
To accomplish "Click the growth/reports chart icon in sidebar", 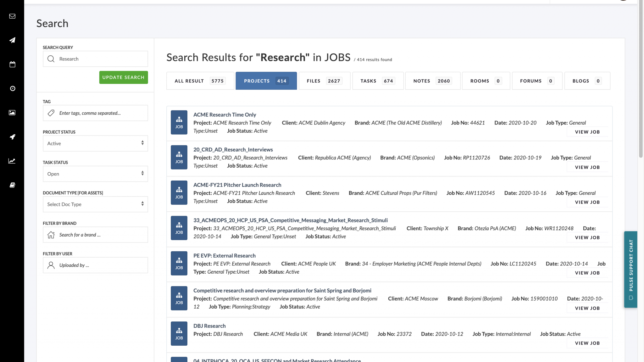I will click(x=12, y=161).
